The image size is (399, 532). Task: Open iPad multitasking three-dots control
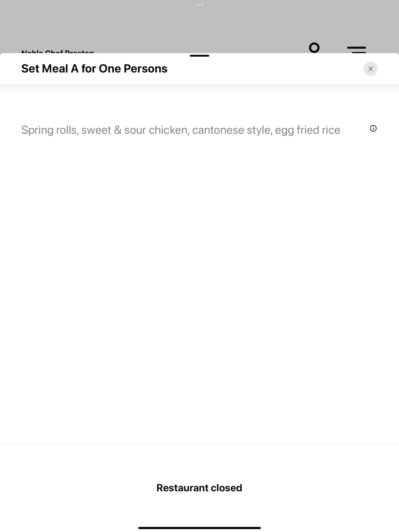[x=199, y=4]
